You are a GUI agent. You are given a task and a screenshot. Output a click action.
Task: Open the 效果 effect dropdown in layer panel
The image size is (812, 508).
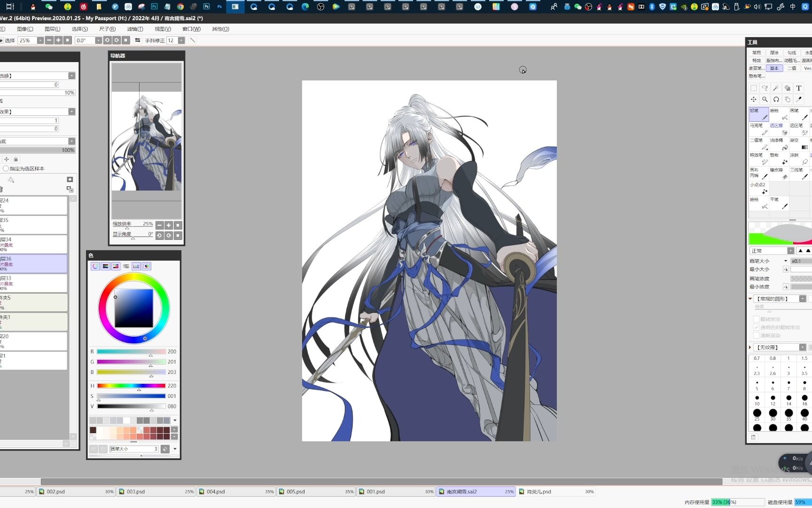click(72, 112)
